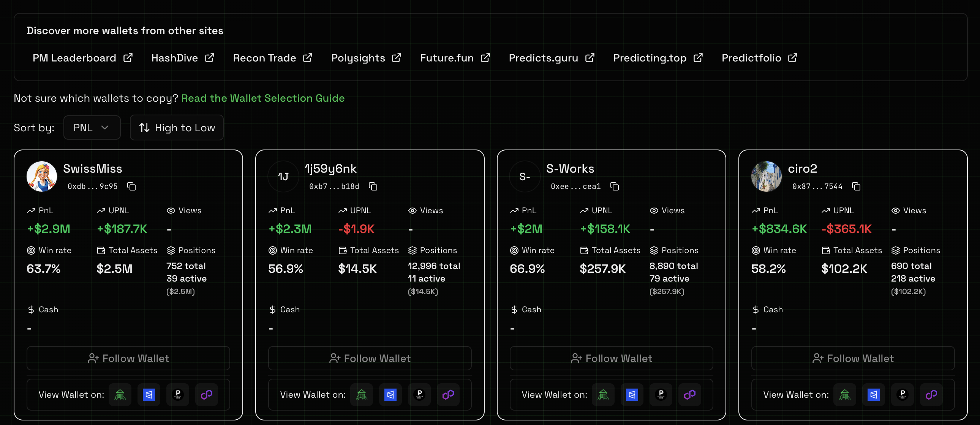Open HashDive external site
980x425 pixels.
183,58
